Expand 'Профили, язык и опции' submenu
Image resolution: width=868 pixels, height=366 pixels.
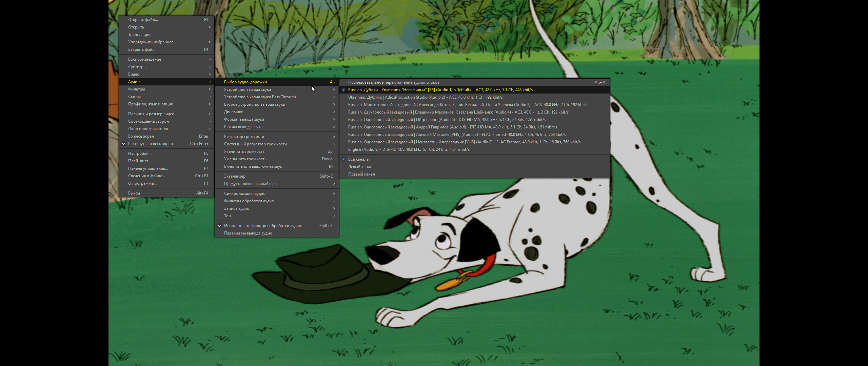(166, 104)
